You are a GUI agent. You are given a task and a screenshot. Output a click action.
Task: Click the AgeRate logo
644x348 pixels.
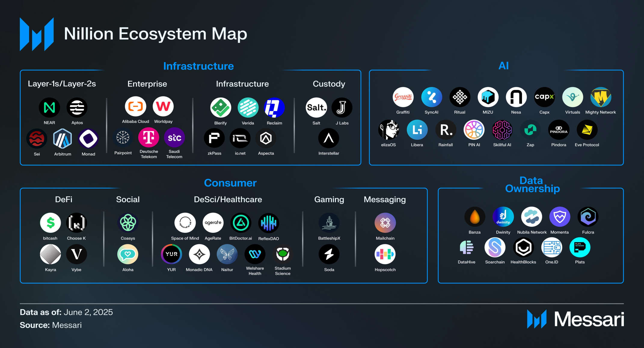(x=213, y=223)
